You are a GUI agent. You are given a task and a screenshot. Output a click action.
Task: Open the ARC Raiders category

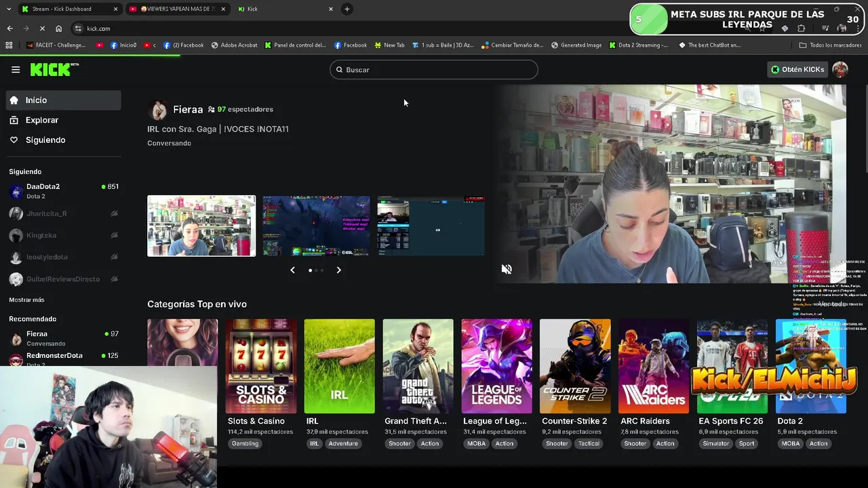coord(654,366)
